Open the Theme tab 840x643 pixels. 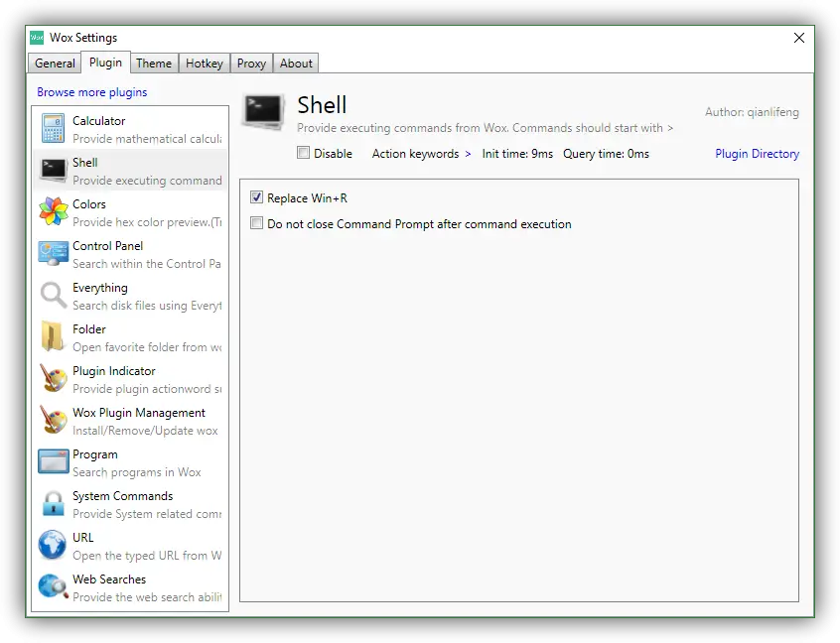(154, 64)
